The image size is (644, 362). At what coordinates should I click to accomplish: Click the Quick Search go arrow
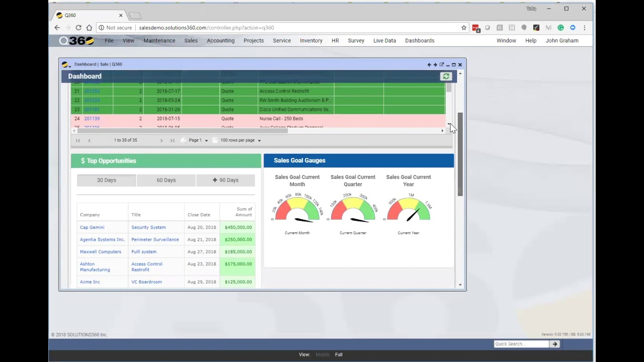[554, 344]
